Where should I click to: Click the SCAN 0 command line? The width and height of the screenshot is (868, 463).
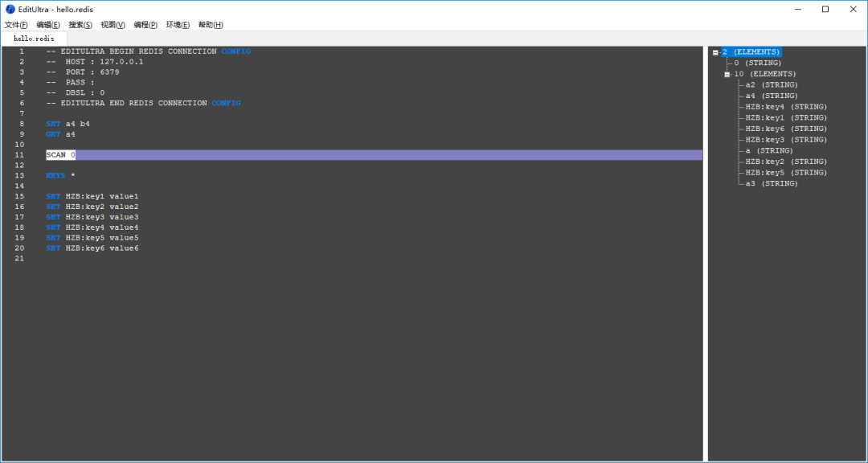coord(61,155)
